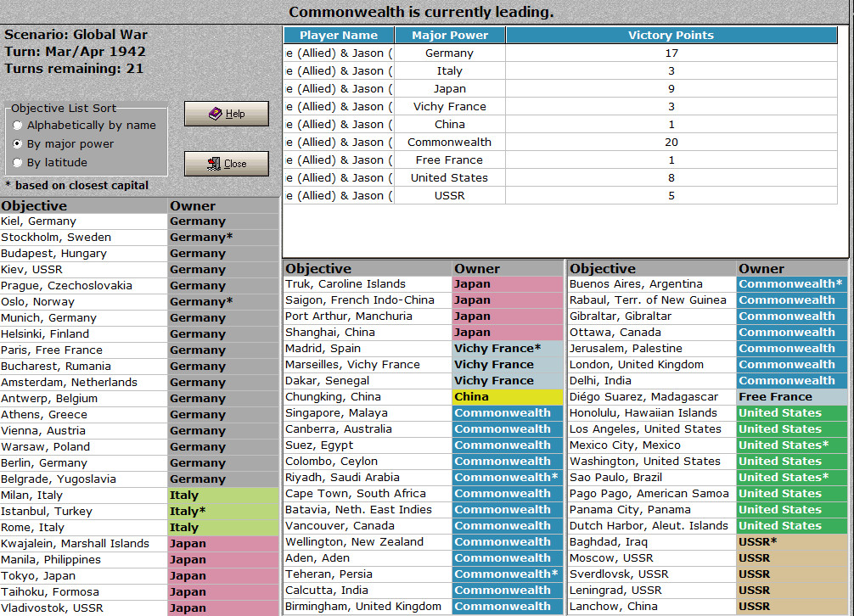Screen dimensions: 854x616
Task: Click the Close door icon
Action: coord(214,163)
